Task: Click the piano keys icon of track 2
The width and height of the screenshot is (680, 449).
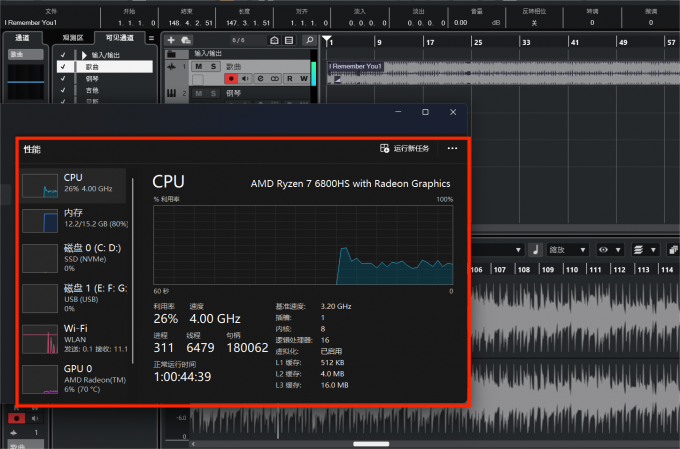Action: [171, 93]
